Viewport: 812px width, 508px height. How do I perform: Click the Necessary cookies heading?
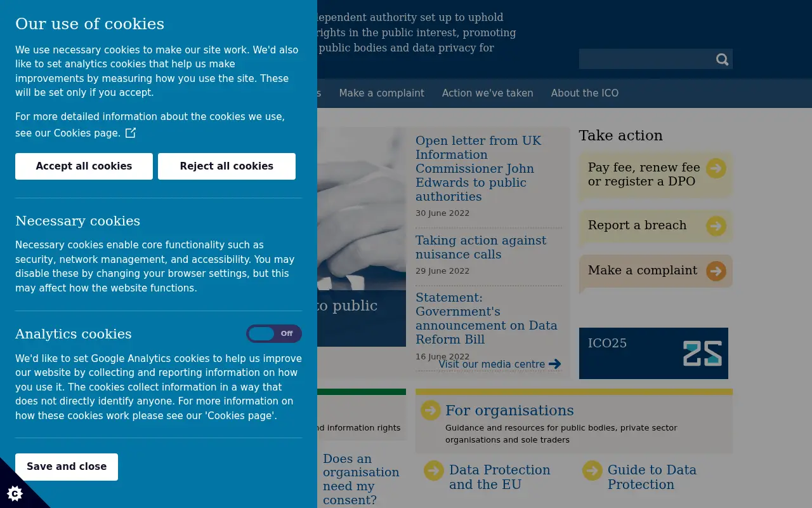tap(77, 221)
